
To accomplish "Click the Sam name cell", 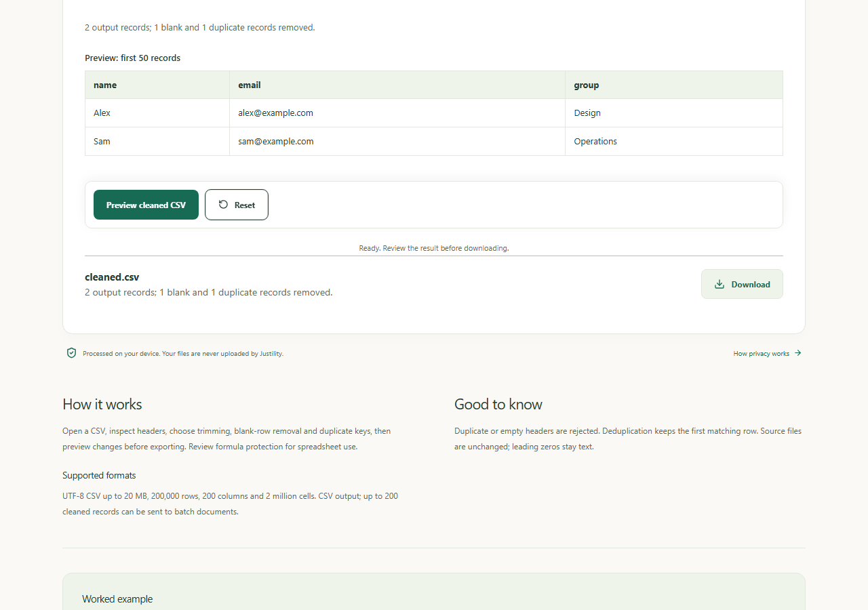I will (x=157, y=142).
